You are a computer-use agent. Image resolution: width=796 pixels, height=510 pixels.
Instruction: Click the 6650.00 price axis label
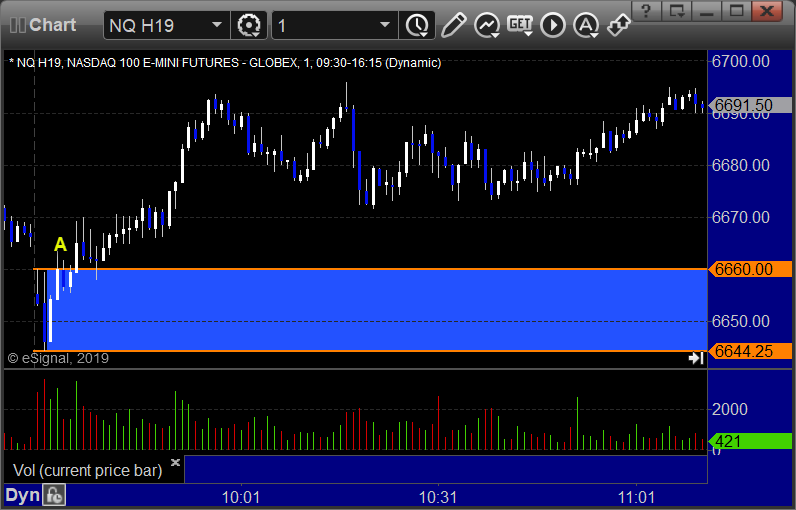(741, 321)
